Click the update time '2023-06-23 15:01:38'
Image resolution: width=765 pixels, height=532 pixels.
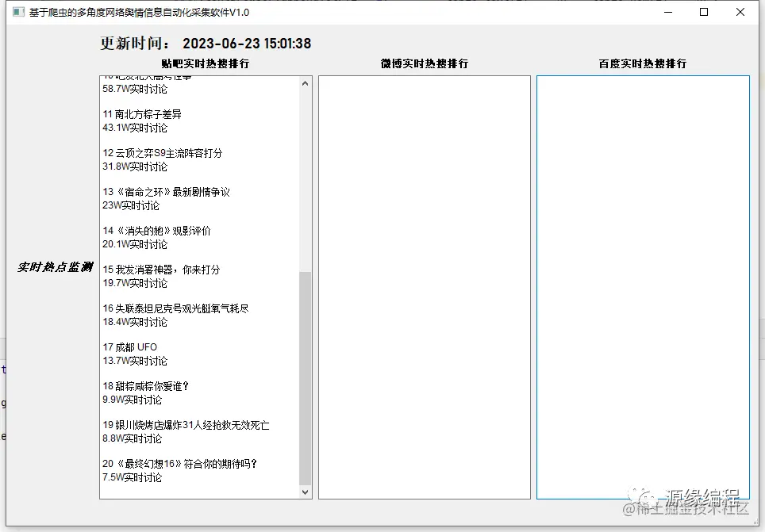click(x=247, y=44)
